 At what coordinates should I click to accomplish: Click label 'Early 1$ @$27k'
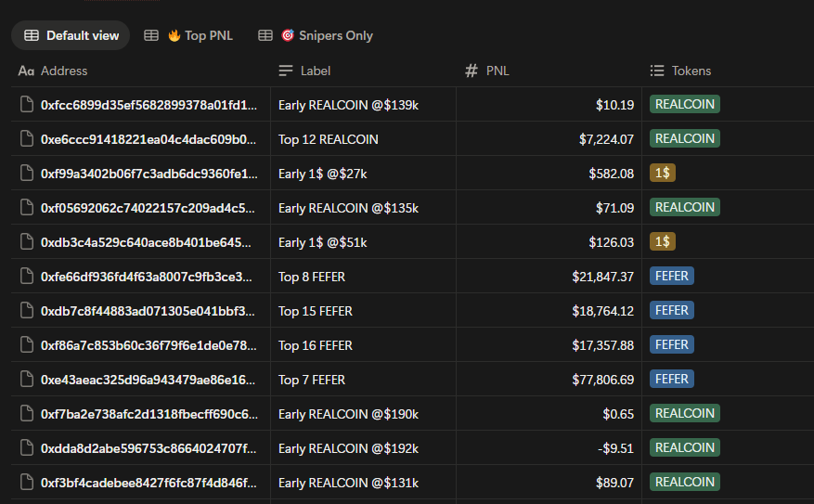point(322,174)
